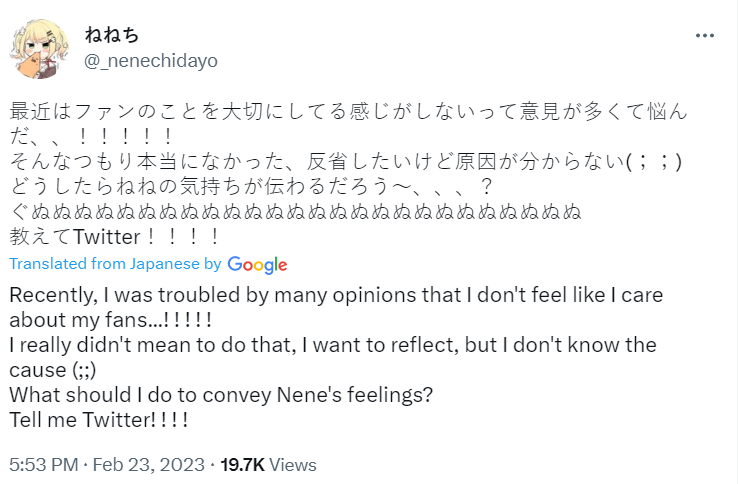Click the 5:53 PM timestamp
This screenshot has height=484, width=738.
point(43,465)
